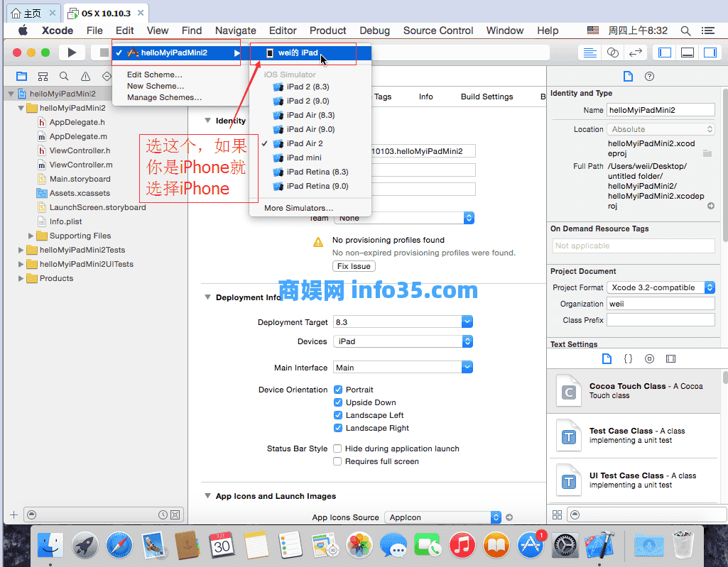This screenshot has height=567, width=728.
Task: Open Spotlight search in menu bar
Action: (x=685, y=31)
